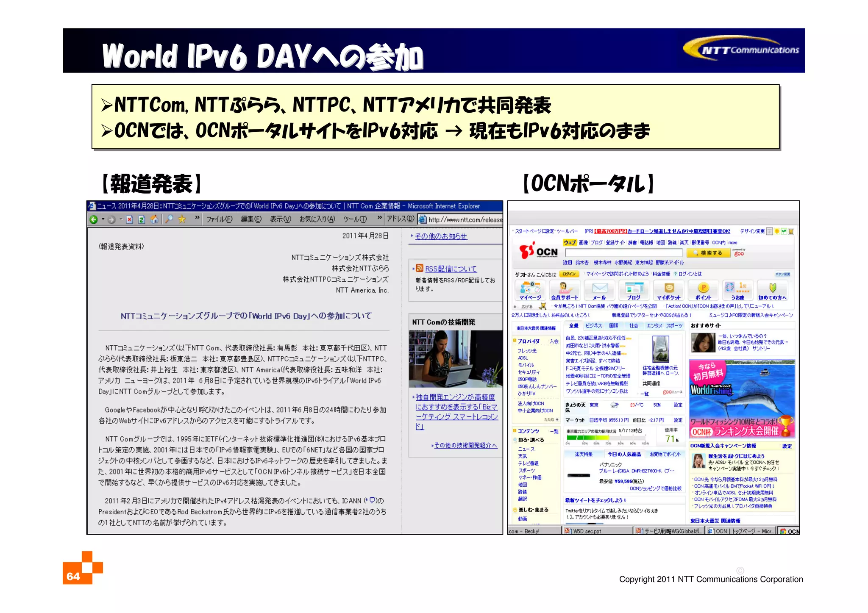Click IE grey Forward arrow button
Screen dimensions: 868x613
[111, 219]
